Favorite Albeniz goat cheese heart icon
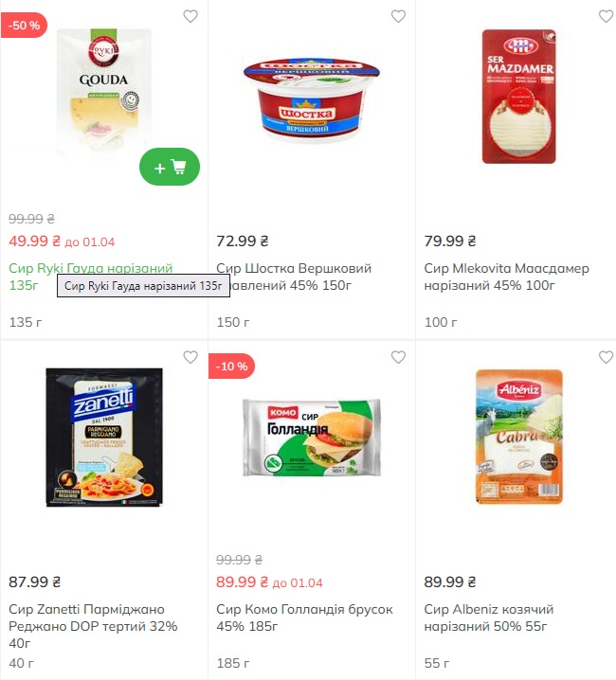The height and width of the screenshot is (680, 616). click(x=606, y=357)
